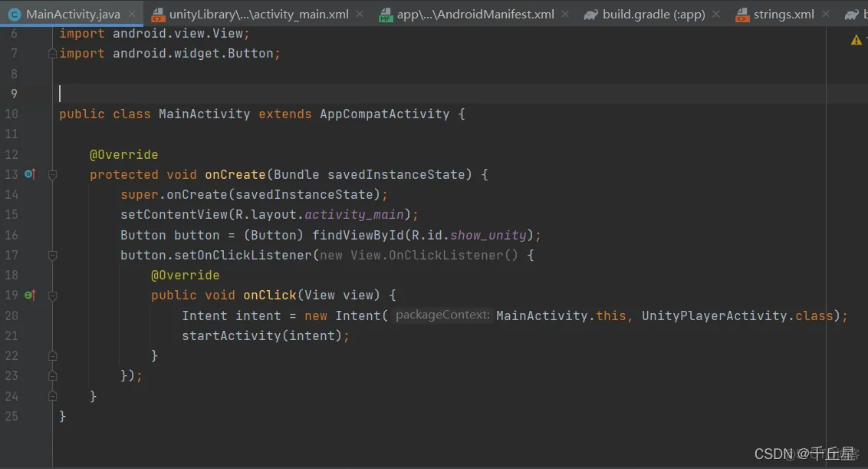Screen dimensions: 868x469
Task: Click the onCreate method name on line 13
Action: (235, 174)
